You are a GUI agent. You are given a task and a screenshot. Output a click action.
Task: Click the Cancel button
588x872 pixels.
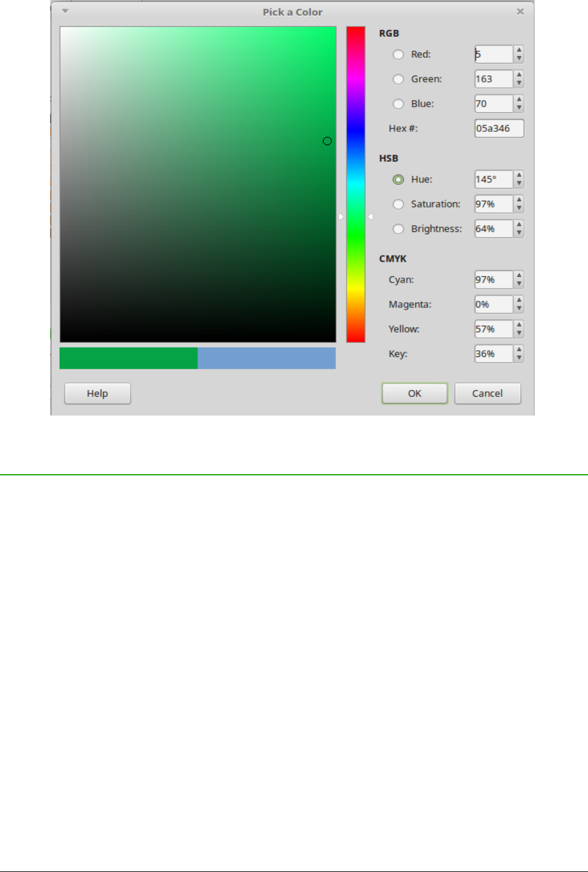[487, 394]
